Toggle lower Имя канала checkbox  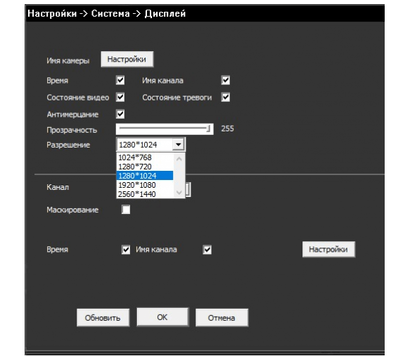point(207,250)
